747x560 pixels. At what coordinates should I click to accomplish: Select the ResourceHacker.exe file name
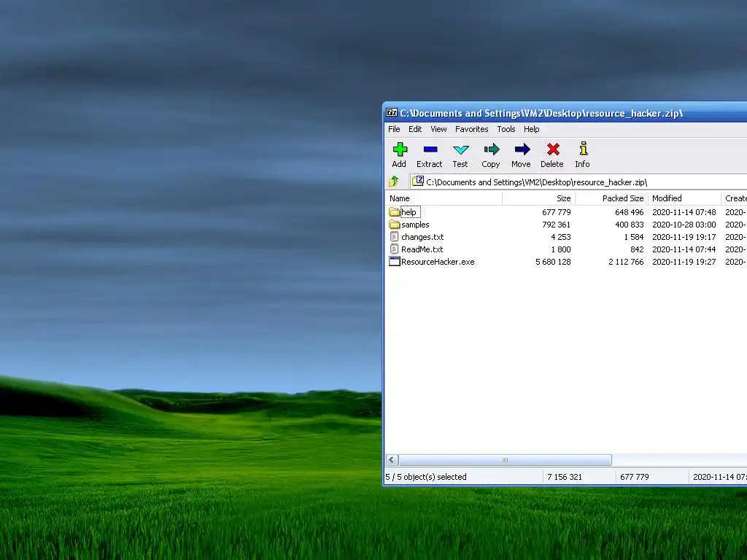438,262
